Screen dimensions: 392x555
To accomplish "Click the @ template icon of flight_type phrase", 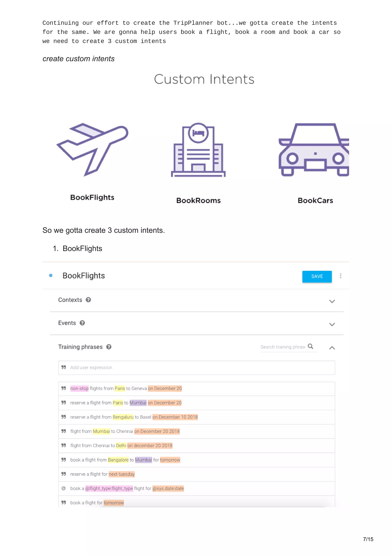I will click(x=64, y=488).
